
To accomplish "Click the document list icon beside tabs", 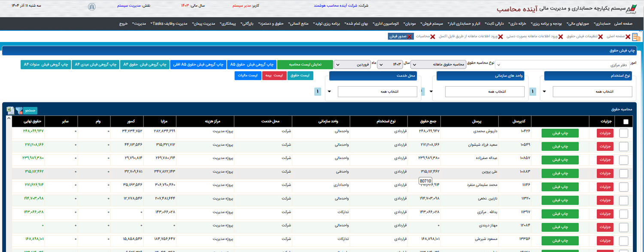I will coord(636,37).
